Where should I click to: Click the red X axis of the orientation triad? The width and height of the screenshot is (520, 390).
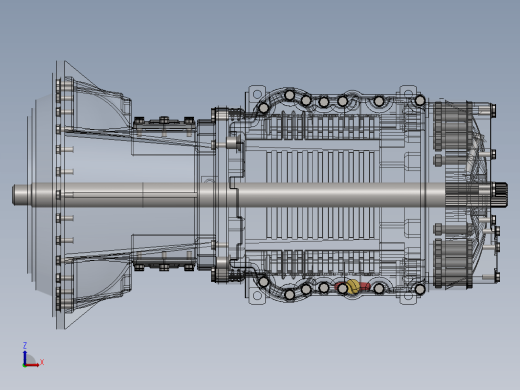[x=32, y=365]
